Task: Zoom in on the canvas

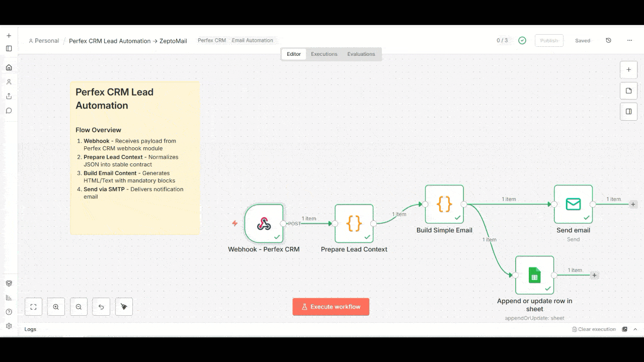Action: click(56, 307)
